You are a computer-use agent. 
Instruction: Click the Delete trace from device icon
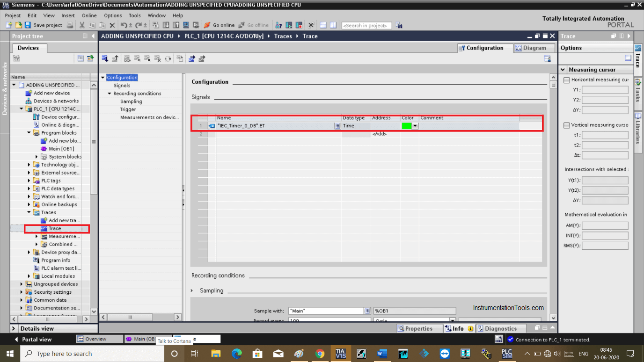pos(158,58)
